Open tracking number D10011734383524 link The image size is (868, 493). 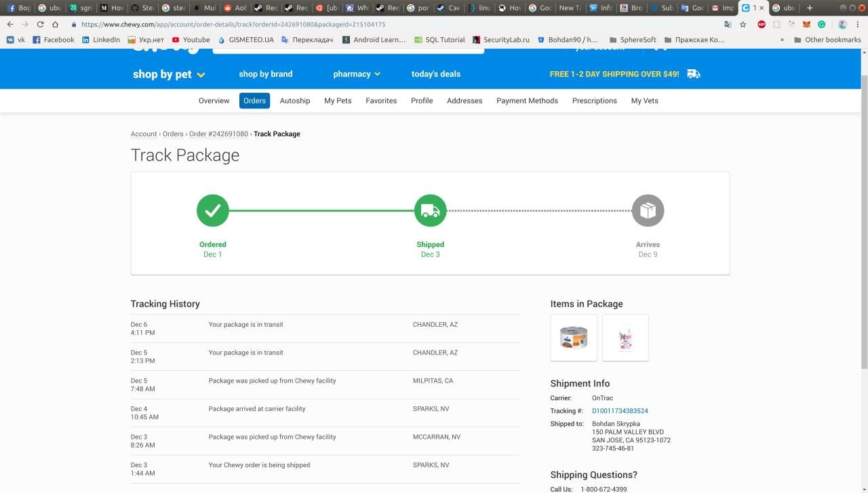coord(620,411)
